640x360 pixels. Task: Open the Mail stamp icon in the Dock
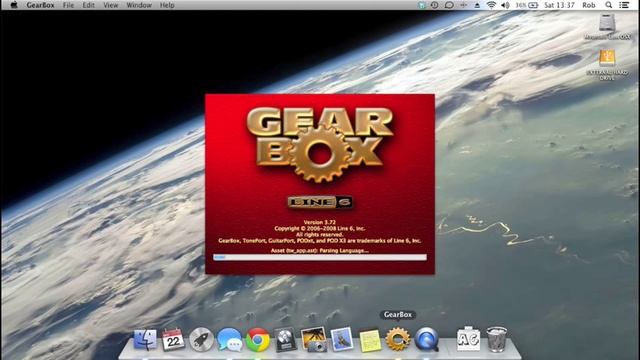342,340
